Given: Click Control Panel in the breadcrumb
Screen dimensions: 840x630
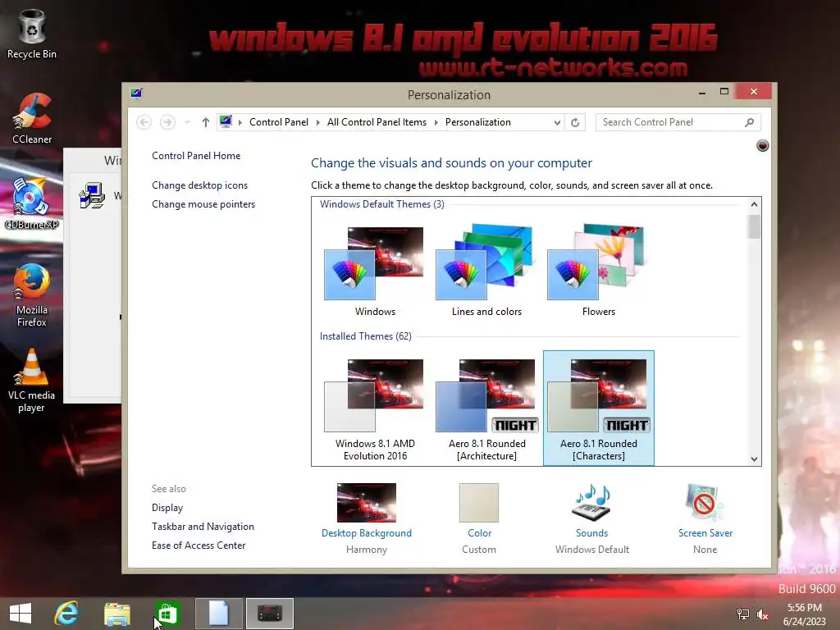Looking at the screenshot, I should tap(279, 122).
